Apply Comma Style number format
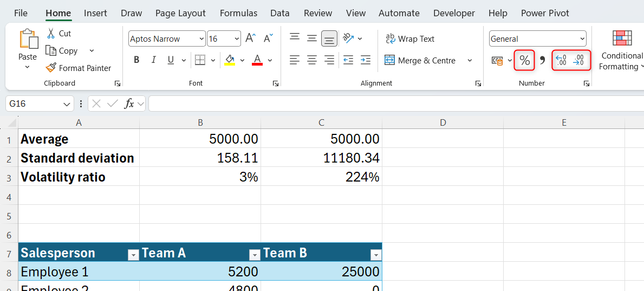644x291 pixels. [x=542, y=61]
